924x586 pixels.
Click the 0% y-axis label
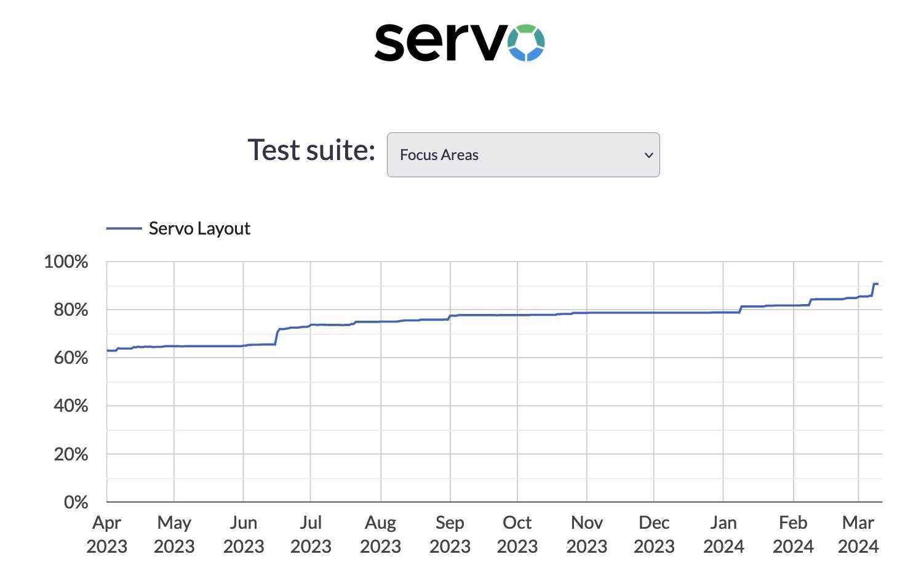(76, 502)
